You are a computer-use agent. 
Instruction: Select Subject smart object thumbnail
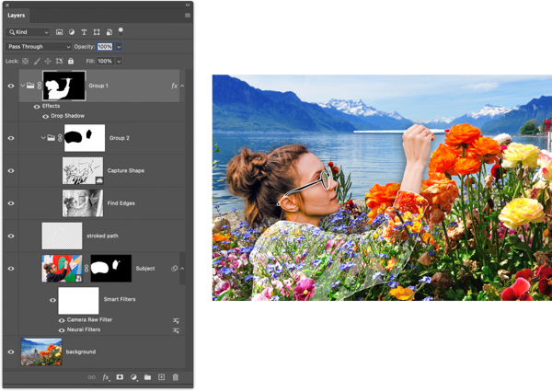pos(62,269)
